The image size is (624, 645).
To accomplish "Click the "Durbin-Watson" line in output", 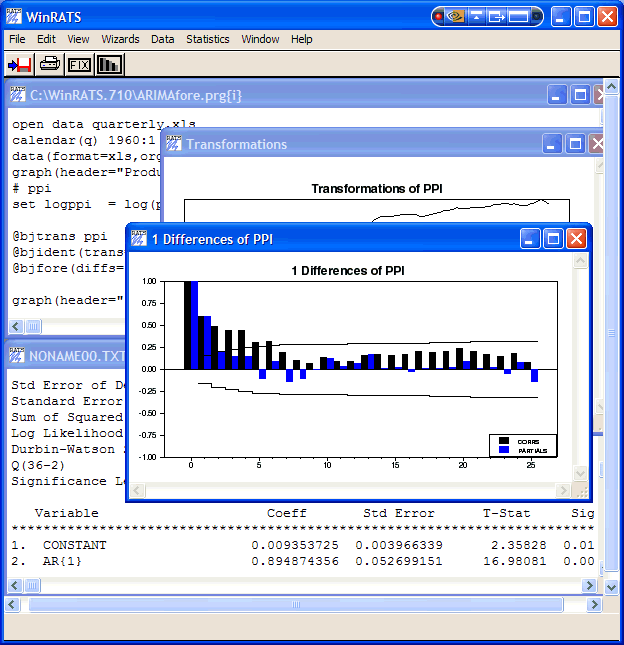I will coord(68,449).
